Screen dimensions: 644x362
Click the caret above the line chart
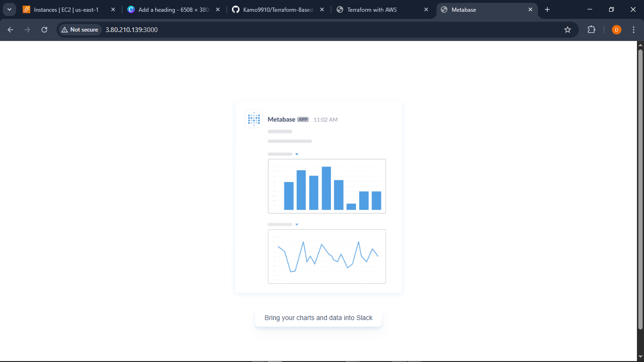[x=297, y=224]
